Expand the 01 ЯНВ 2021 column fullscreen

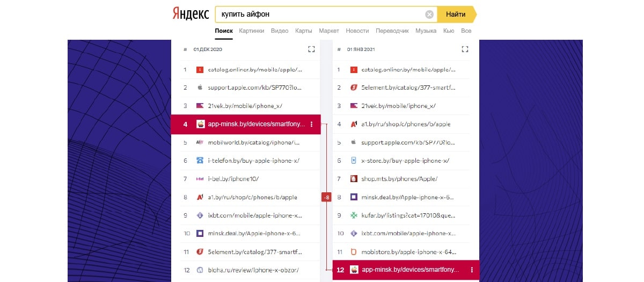point(465,49)
